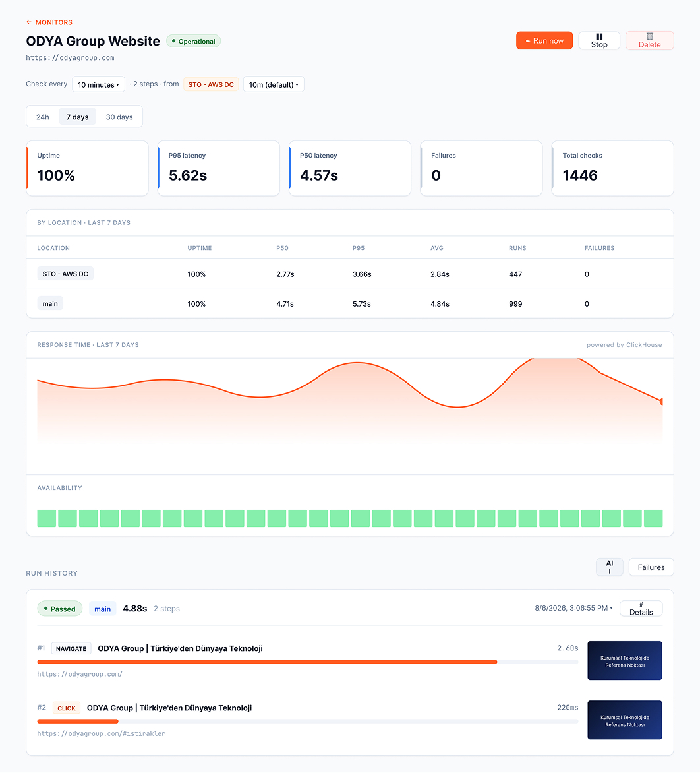Image resolution: width=700 pixels, height=773 pixels.
Task: Click the P95 latency 5.62s card
Action: (x=219, y=169)
